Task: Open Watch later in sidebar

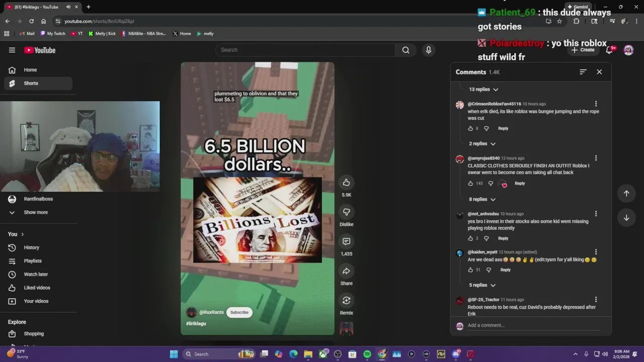Action: click(38, 275)
